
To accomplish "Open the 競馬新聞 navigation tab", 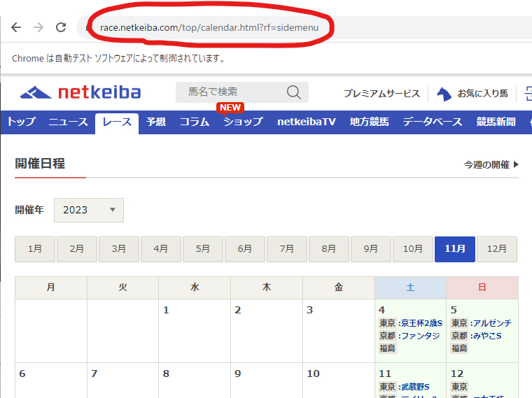I will coord(496,122).
